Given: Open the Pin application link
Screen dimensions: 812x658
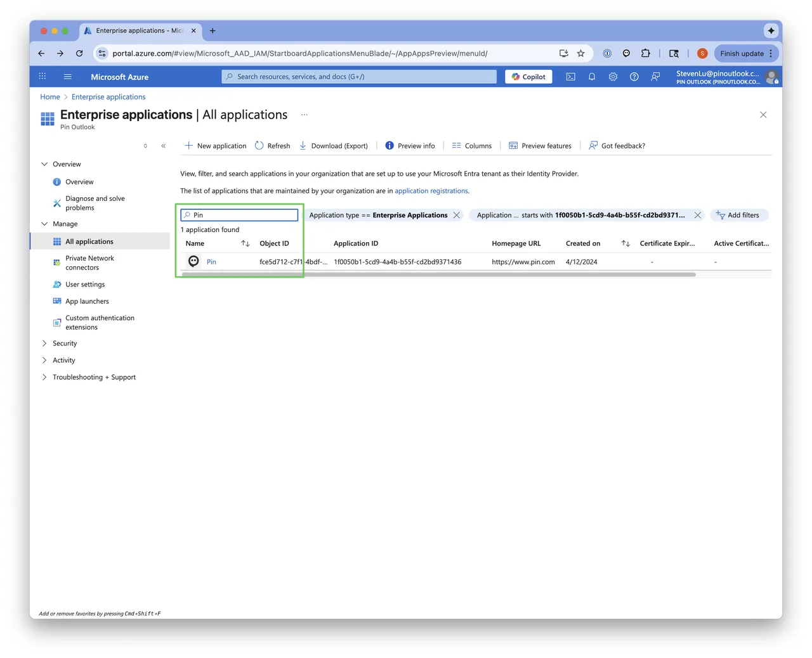Looking at the screenshot, I should [x=211, y=262].
